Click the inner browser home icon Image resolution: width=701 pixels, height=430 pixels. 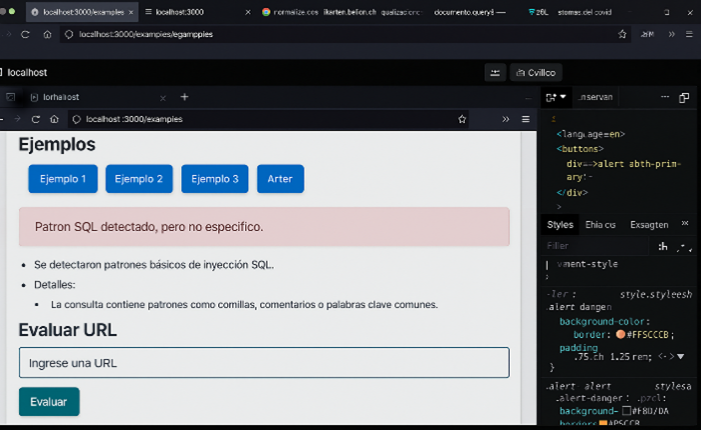coord(54,119)
